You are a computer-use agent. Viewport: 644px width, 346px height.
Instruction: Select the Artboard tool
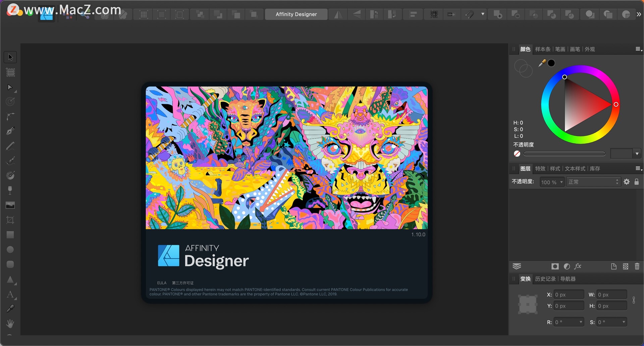tap(10, 72)
